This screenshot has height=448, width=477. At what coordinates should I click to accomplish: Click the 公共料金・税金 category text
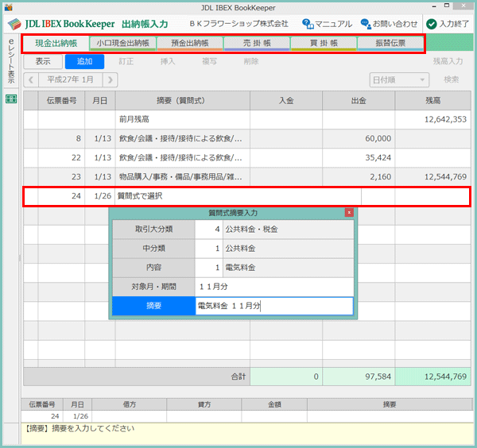point(251,230)
